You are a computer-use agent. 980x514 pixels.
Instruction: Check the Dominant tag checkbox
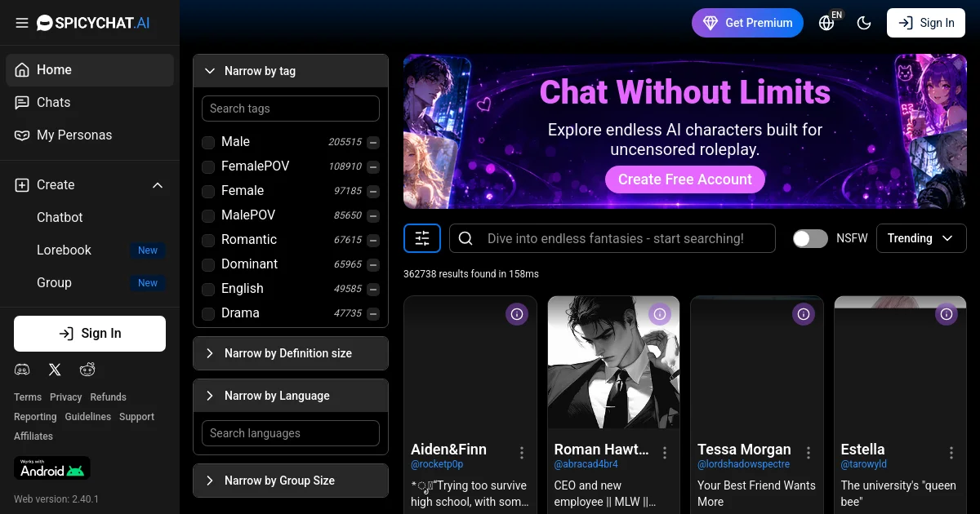pos(208,265)
